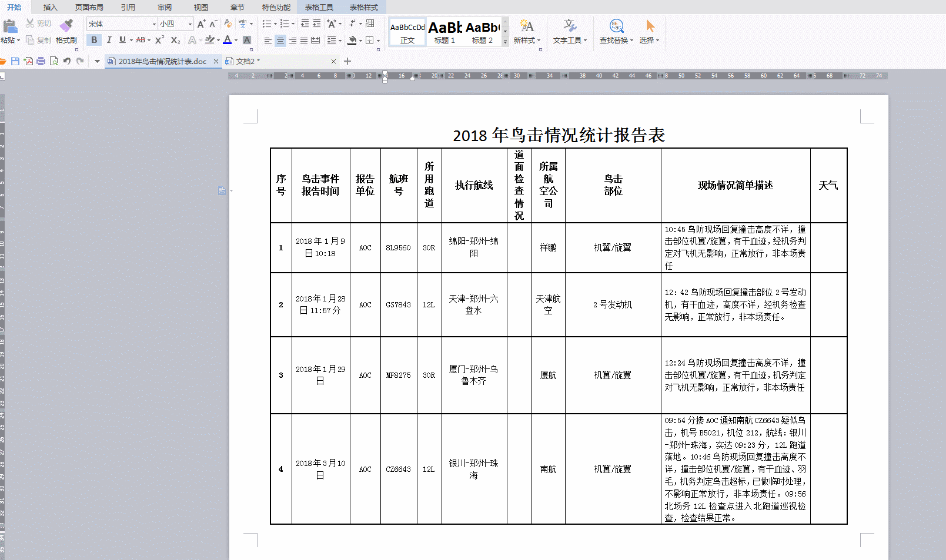Click the distributed alignment icon

tap(316, 40)
